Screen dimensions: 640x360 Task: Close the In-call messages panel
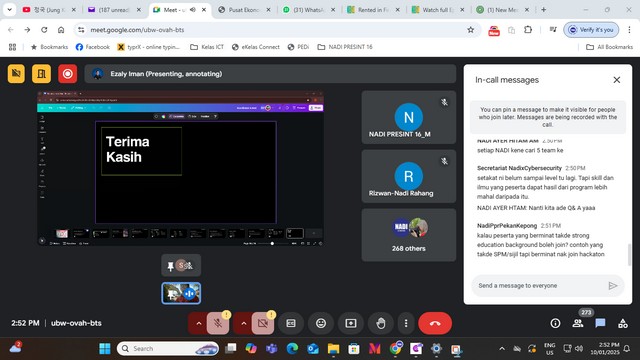pos(616,80)
